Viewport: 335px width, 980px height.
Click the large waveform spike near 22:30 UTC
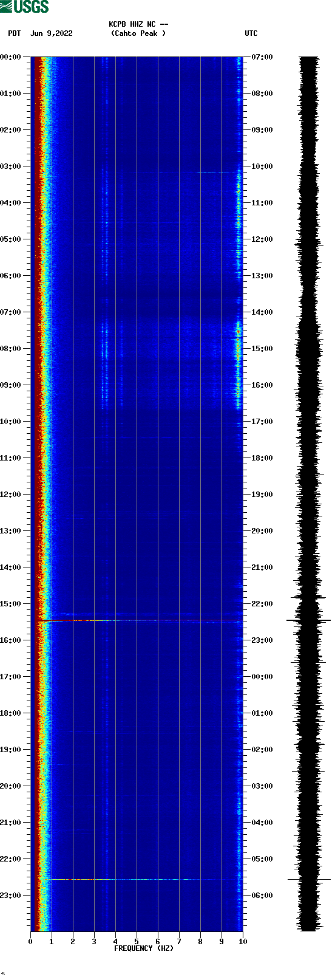tap(308, 620)
